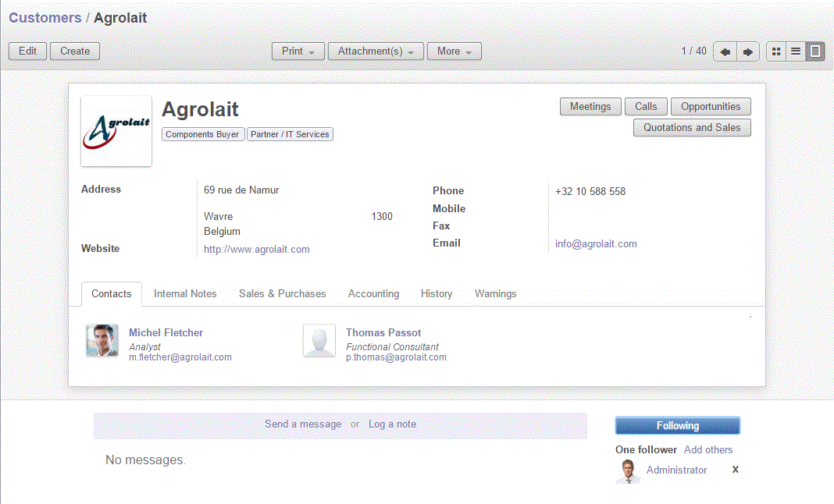This screenshot has height=504, width=834.
Task: Click the Edit button
Action: pos(27,50)
